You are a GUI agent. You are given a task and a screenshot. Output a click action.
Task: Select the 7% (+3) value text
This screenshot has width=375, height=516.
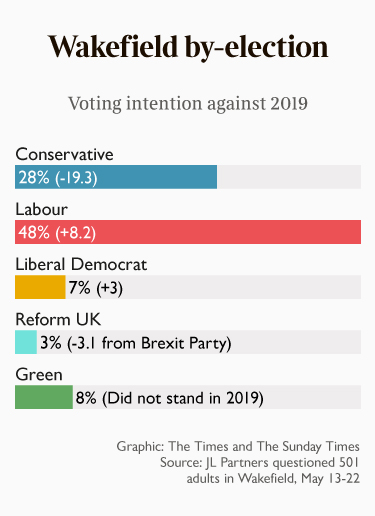[x=96, y=287]
